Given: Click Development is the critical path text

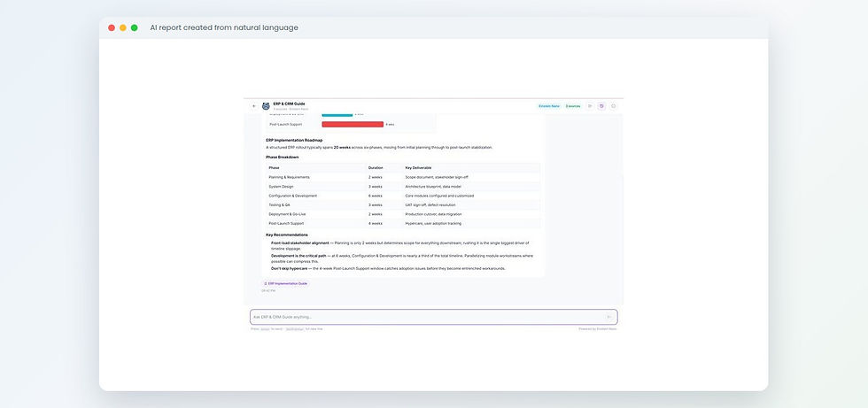Looking at the screenshot, I should [298, 256].
